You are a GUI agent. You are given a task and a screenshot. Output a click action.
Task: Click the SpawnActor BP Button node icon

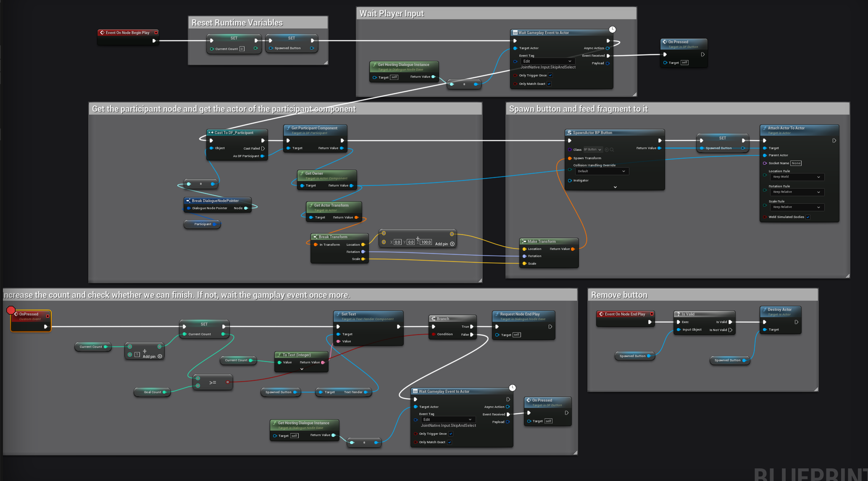[x=569, y=133]
